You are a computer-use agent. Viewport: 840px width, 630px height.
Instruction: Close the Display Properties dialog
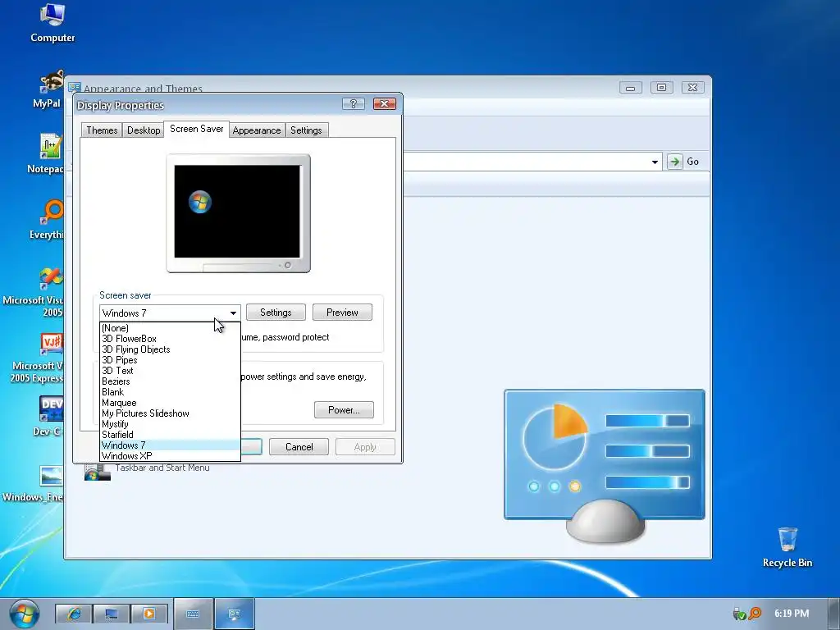385,104
